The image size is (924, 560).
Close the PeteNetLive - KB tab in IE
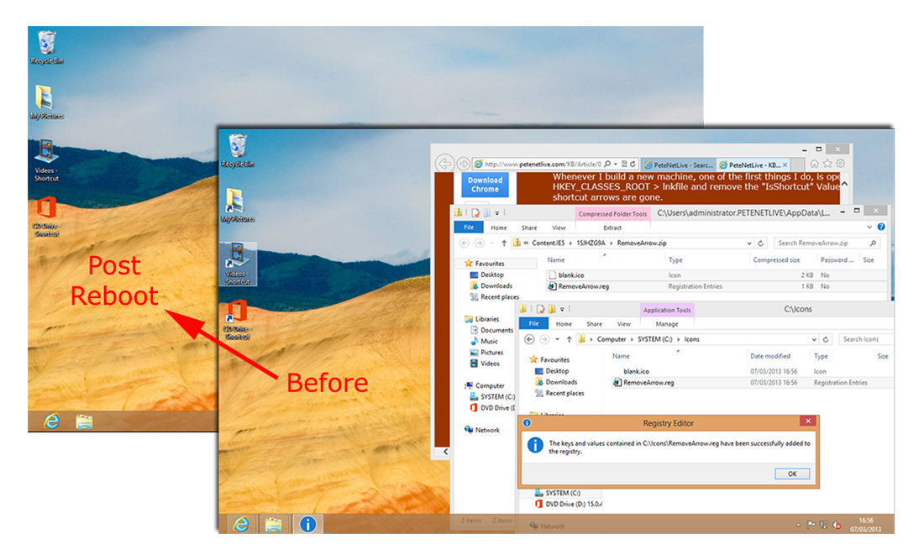tap(785, 165)
